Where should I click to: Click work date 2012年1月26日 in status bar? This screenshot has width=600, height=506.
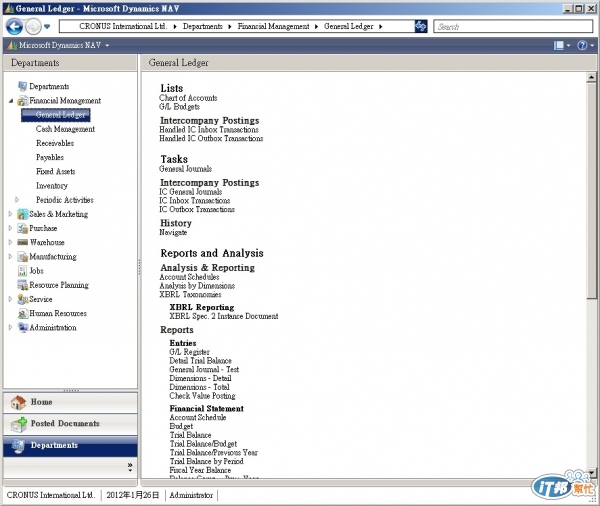[132, 495]
